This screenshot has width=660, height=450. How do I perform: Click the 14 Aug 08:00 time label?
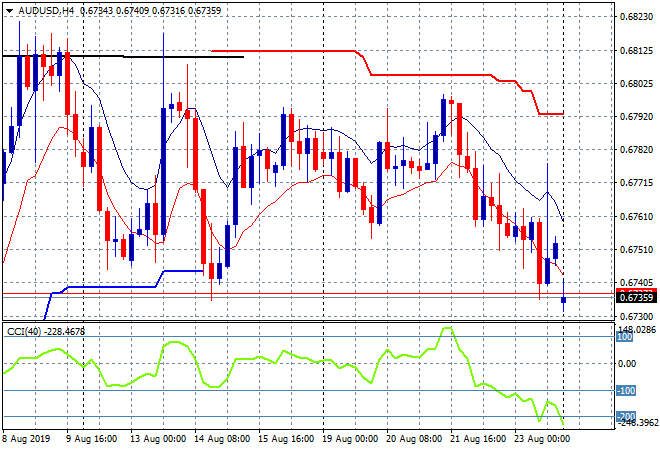(x=222, y=439)
